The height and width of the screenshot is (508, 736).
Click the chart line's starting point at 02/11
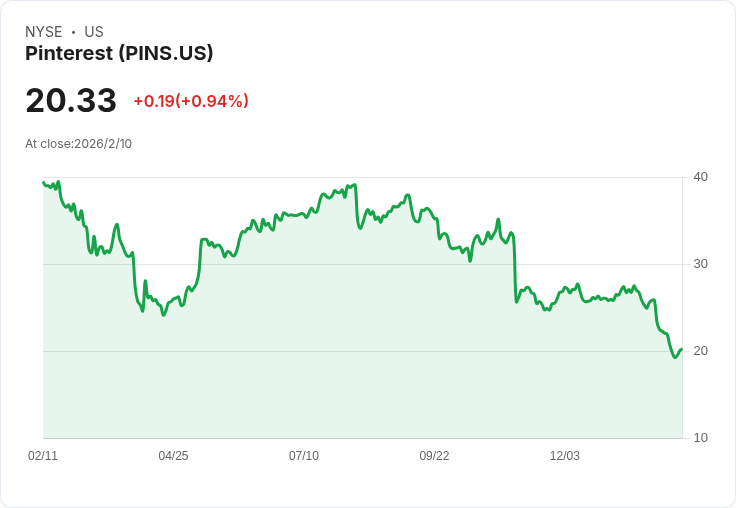pyautogui.click(x=44, y=182)
